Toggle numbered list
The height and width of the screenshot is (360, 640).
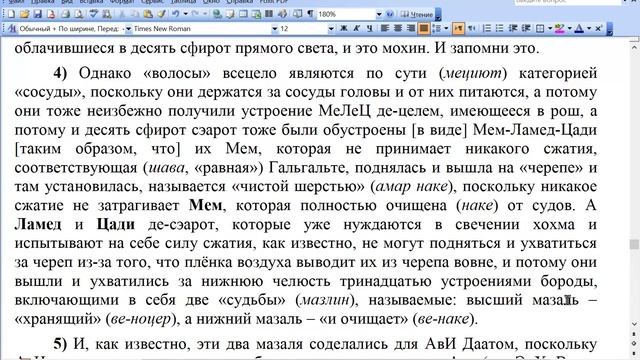pyautogui.click(x=487, y=28)
